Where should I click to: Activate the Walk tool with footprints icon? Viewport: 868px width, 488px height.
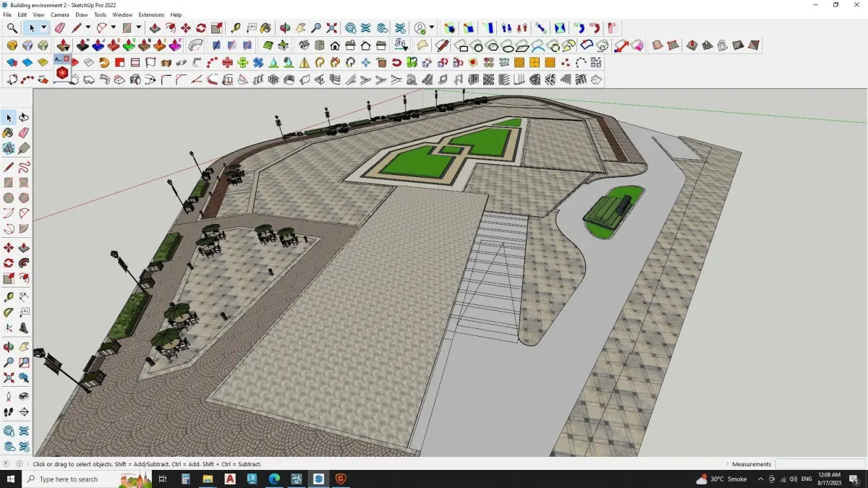pyautogui.click(x=9, y=412)
